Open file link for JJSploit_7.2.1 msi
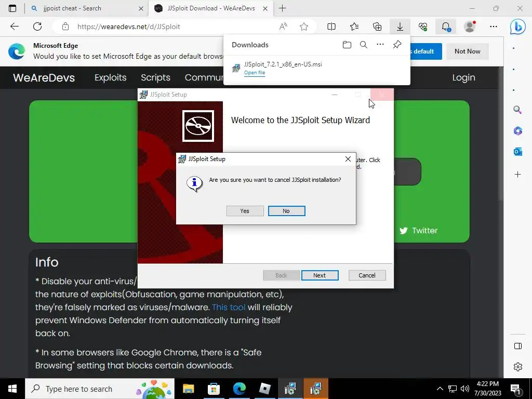This screenshot has width=532, height=399. click(x=255, y=73)
